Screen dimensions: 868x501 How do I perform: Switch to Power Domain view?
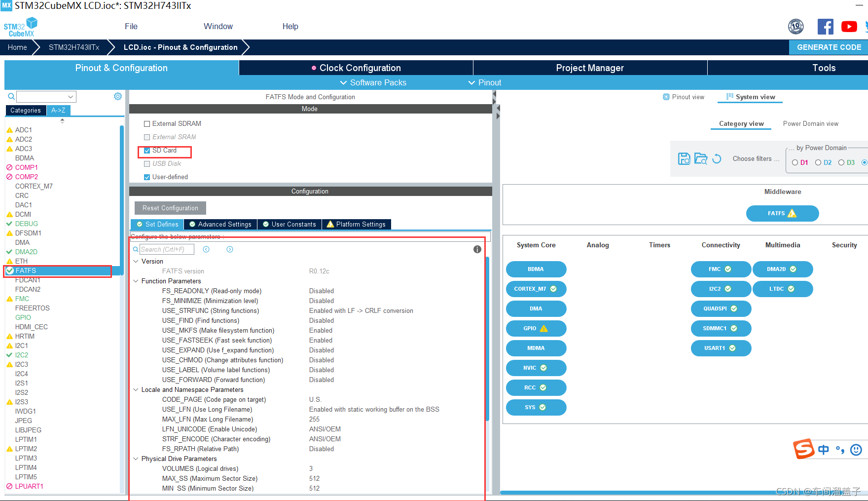click(x=810, y=123)
